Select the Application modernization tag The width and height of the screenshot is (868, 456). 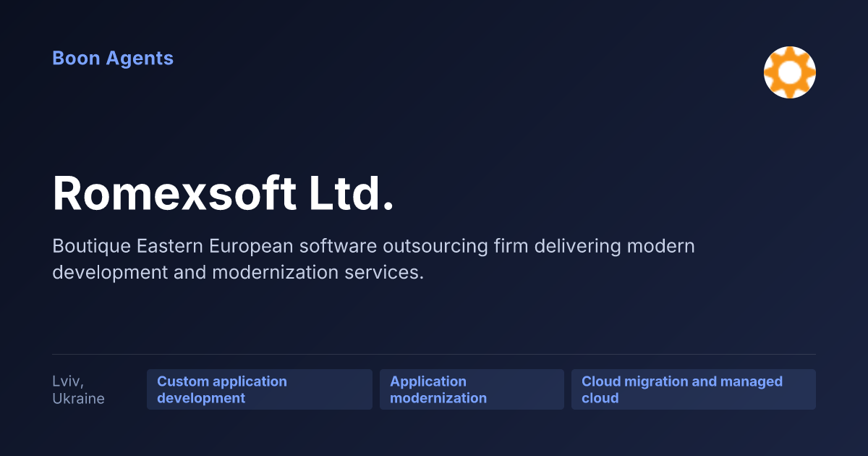pyautogui.click(x=472, y=389)
